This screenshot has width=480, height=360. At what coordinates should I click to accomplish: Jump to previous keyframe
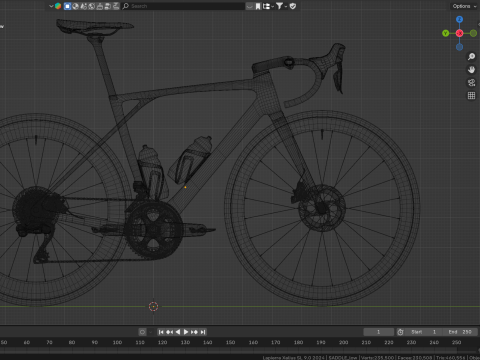[x=170, y=332]
